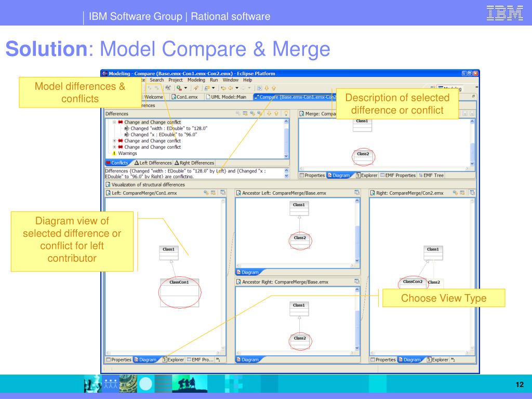Image resolution: width=532 pixels, height=399 pixels.
Task: Click the light bulb icon in Differences panel
Action: [x=286, y=113]
